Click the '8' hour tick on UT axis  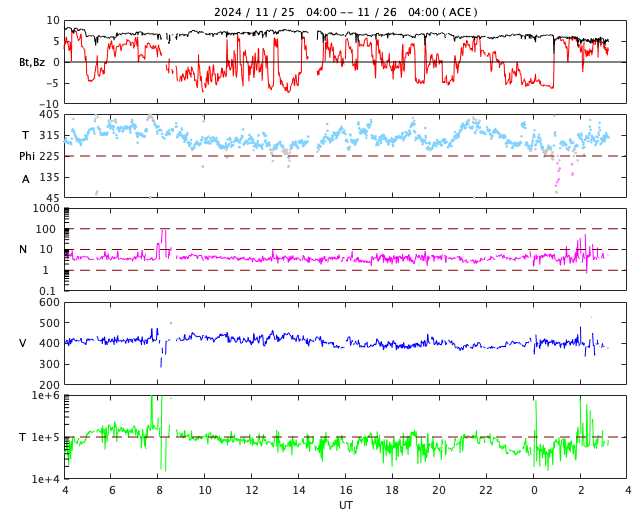point(159,490)
